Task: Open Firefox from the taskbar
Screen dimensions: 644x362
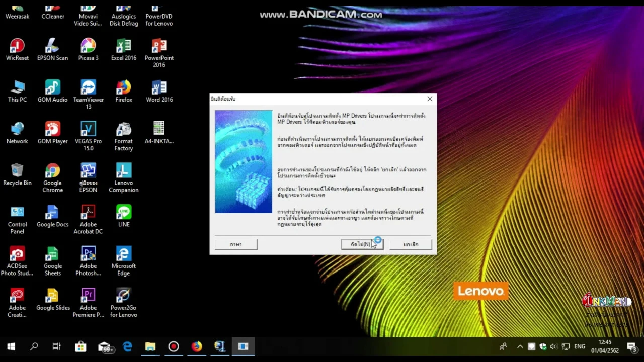Action: (x=197, y=346)
